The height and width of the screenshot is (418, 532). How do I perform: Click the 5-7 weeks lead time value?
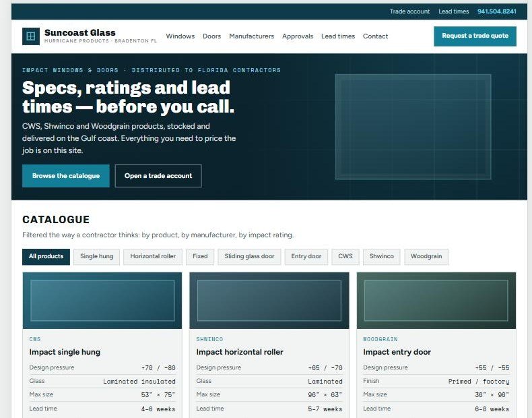(x=325, y=409)
